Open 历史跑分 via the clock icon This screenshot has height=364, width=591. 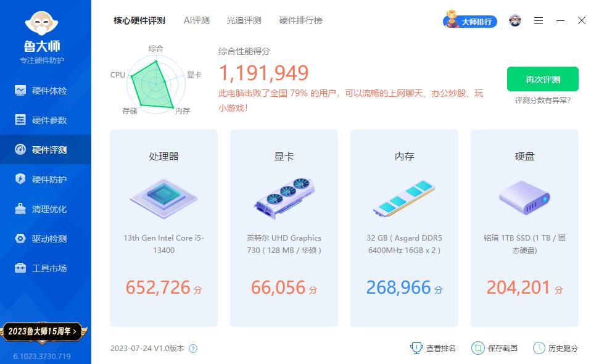click(x=540, y=348)
